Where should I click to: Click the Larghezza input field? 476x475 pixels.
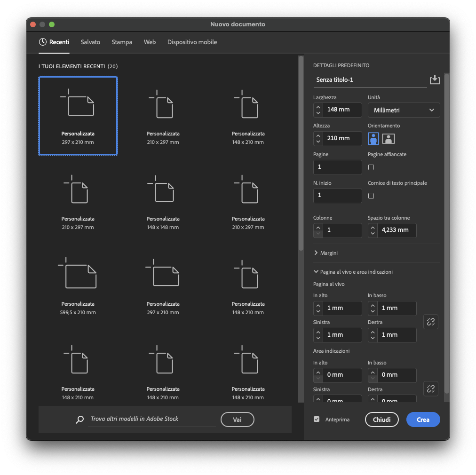(342, 110)
